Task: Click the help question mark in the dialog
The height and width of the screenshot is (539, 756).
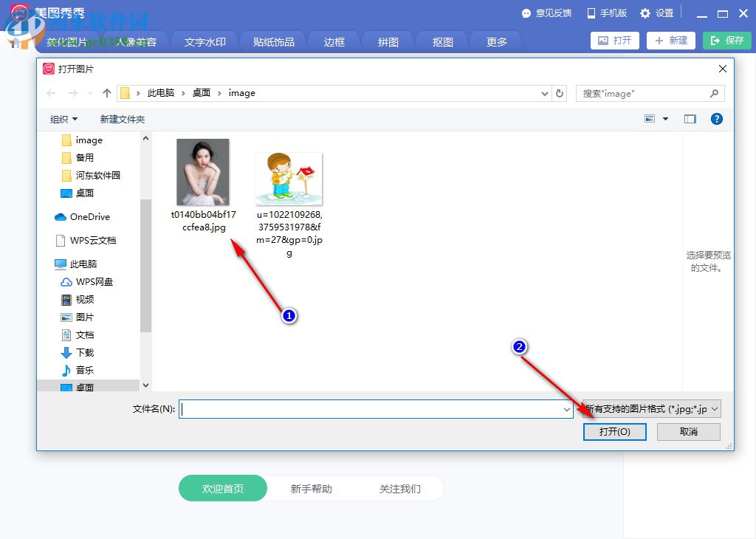Action: point(716,119)
